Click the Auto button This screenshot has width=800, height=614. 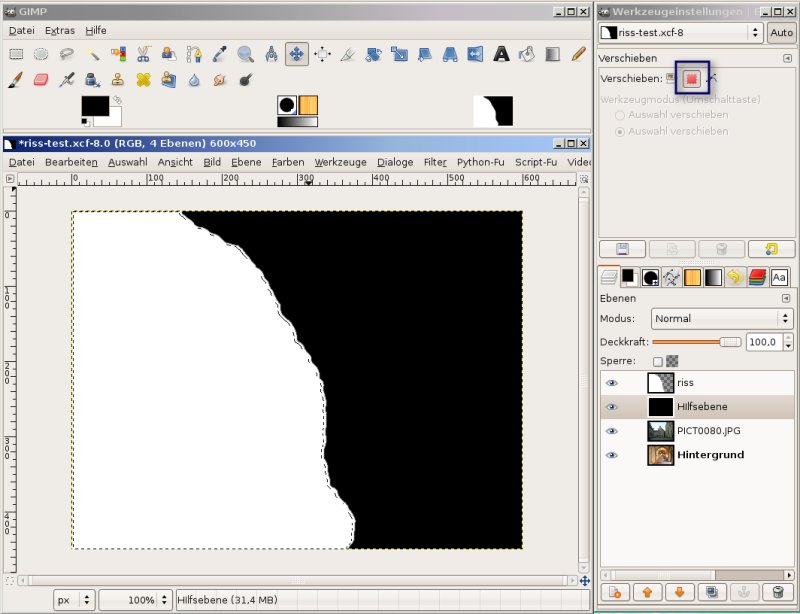[781, 33]
